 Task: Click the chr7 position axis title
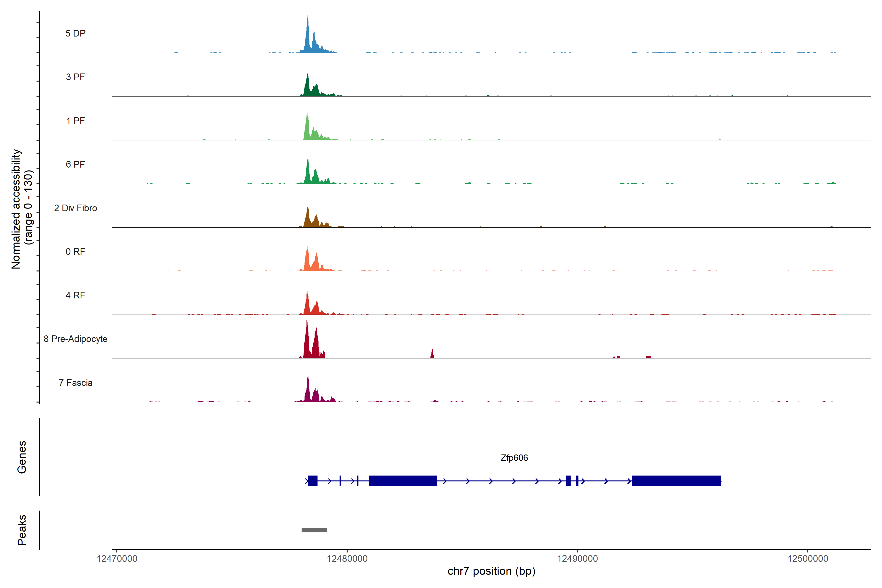[x=491, y=571]
